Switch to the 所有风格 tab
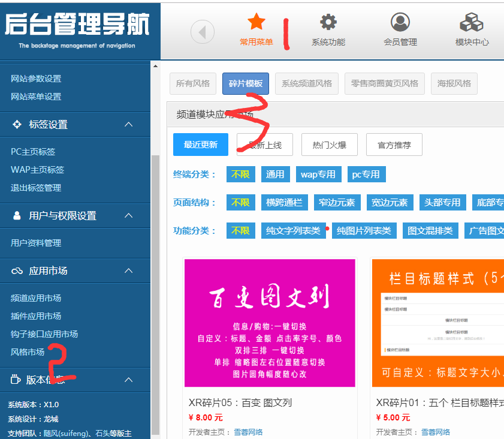 193,83
